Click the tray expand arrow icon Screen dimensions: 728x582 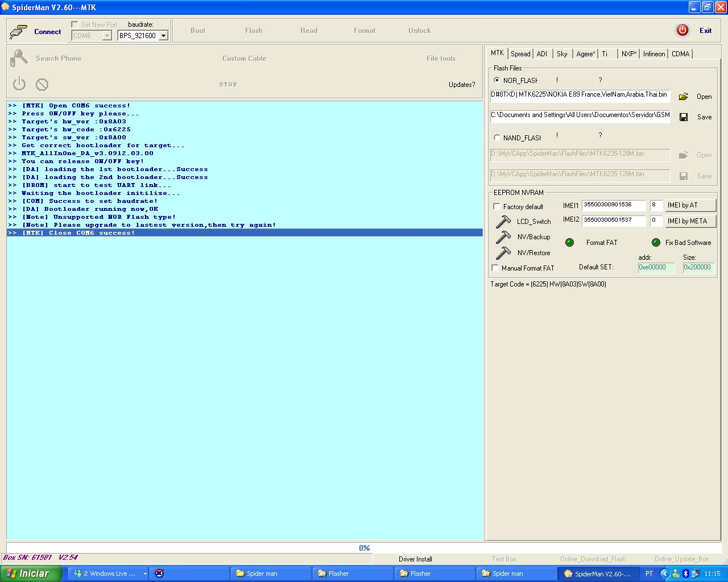click(664, 573)
